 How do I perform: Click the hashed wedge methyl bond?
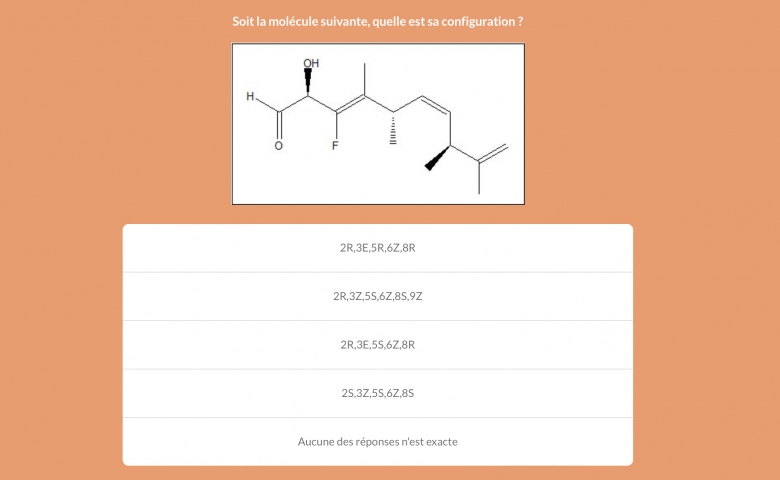click(393, 129)
